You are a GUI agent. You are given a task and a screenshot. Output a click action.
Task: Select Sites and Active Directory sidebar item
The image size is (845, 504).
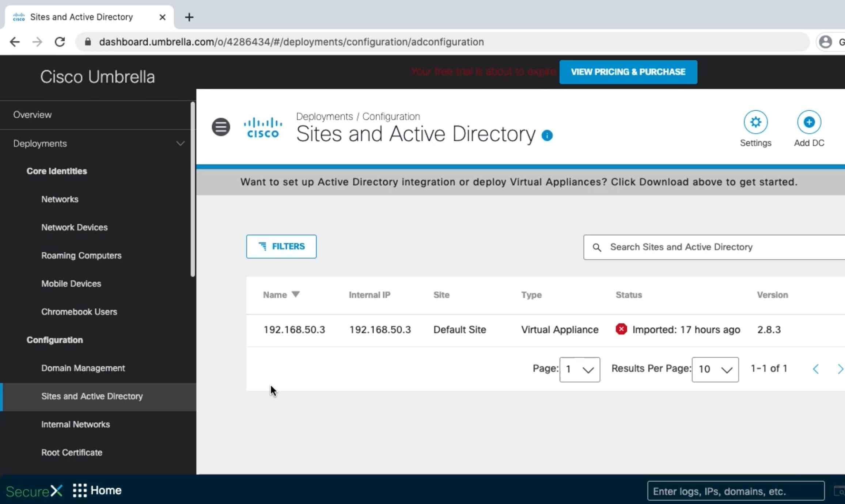click(98, 397)
